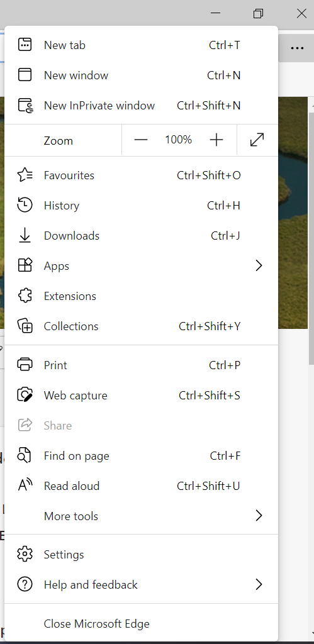This screenshot has height=644, width=314.
Task: Increase zoom with the plus button
Action: (216, 140)
